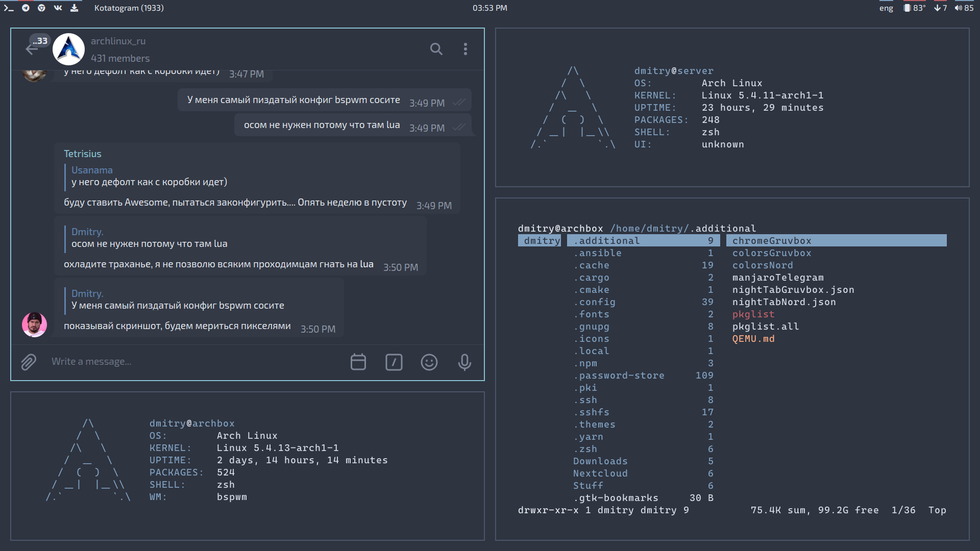Image resolution: width=980 pixels, height=551 pixels.
Task: Select .password-store directory in ranger
Action: coord(643,375)
